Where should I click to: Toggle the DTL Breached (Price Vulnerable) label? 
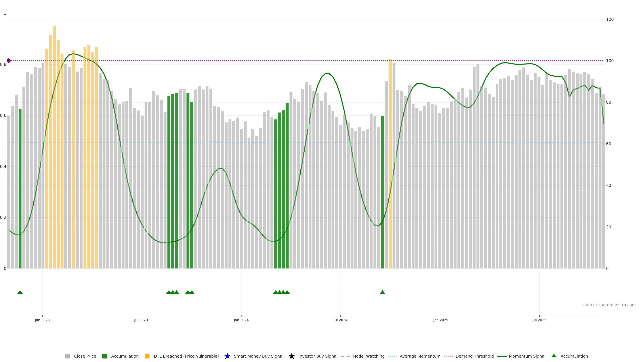tap(186, 356)
